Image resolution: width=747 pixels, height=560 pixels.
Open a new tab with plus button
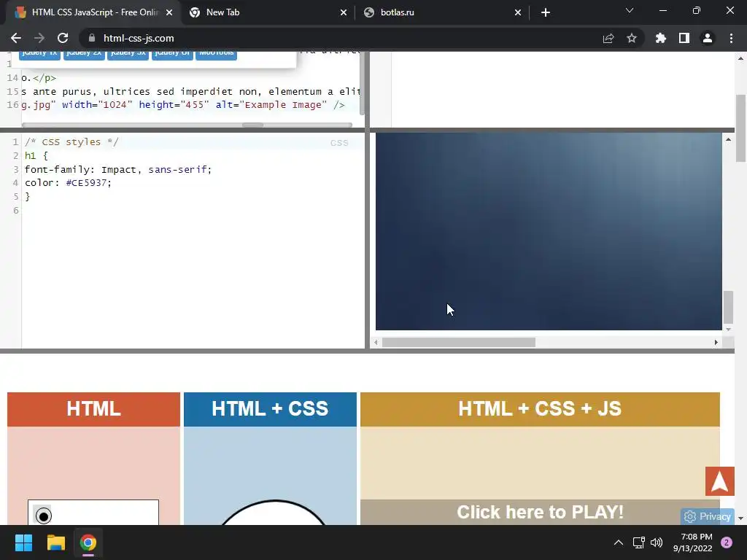tap(546, 12)
